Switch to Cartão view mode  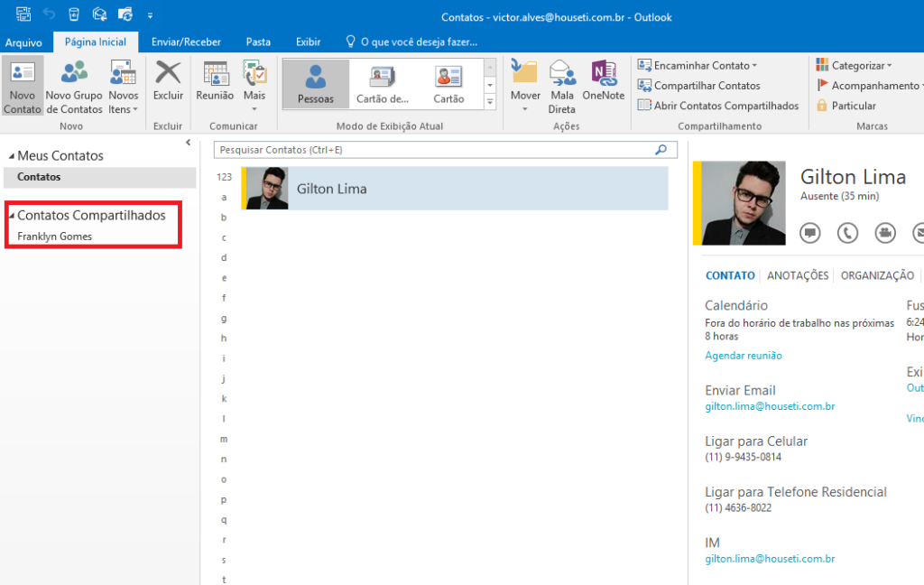(448, 84)
